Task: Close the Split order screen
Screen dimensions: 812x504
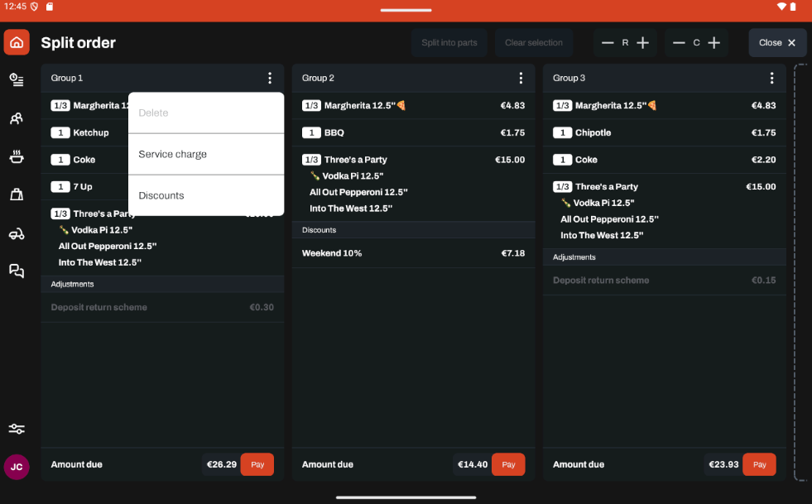Action: 777,43
